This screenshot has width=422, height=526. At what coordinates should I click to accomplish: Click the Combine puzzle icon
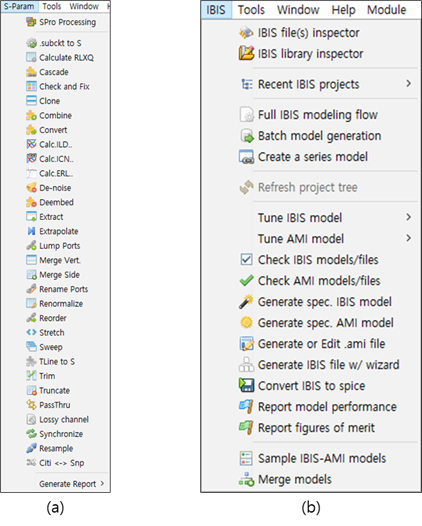point(31,115)
